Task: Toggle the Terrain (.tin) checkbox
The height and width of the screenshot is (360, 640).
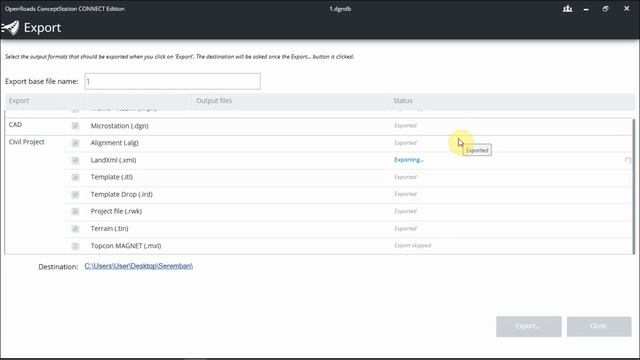Action: pyautogui.click(x=75, y=229)
